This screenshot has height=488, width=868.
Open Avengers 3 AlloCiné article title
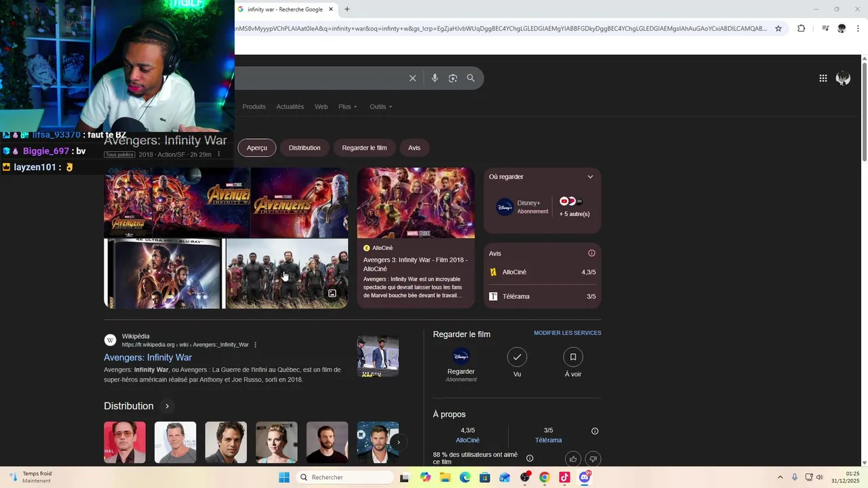[415, 264]
